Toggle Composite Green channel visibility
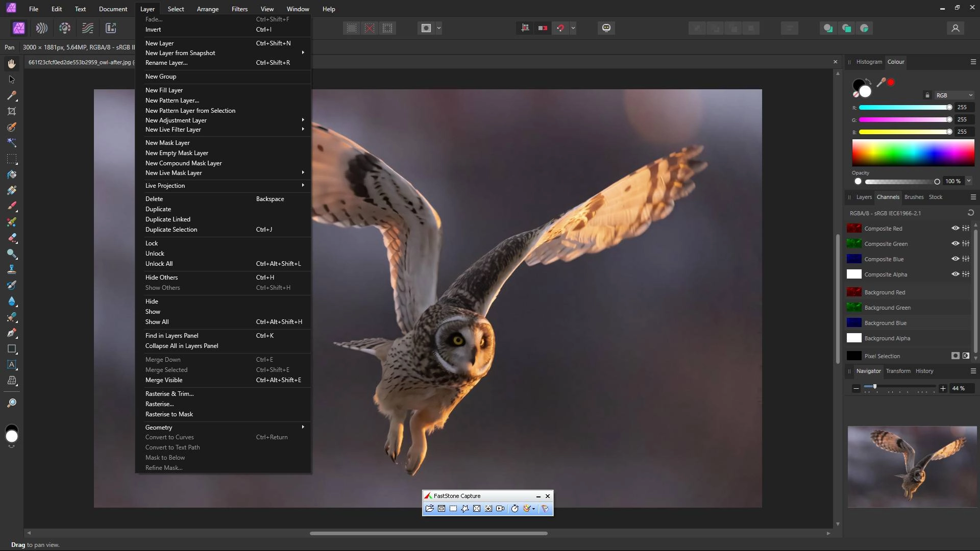Screen dimensions: 980x551 955,243
